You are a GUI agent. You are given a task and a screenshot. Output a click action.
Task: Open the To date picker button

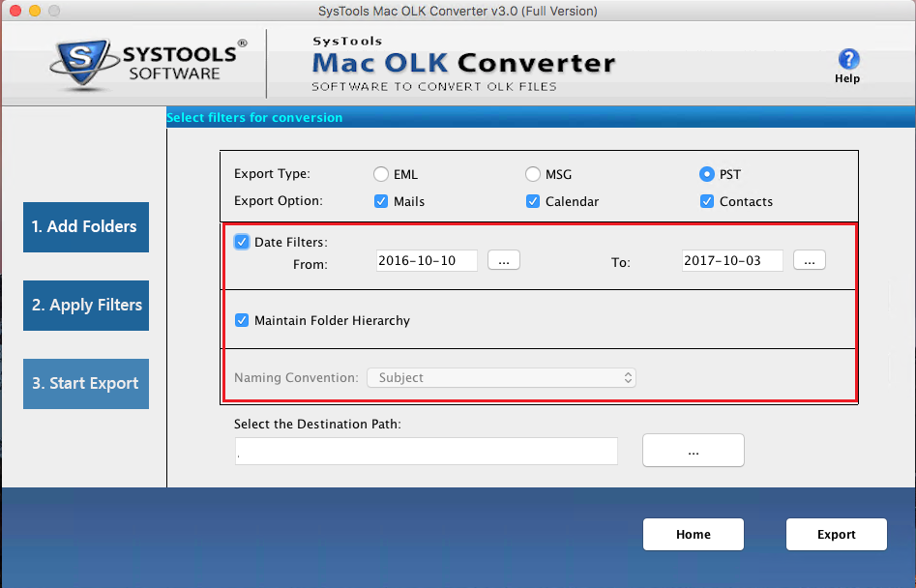tap(809, 260)
